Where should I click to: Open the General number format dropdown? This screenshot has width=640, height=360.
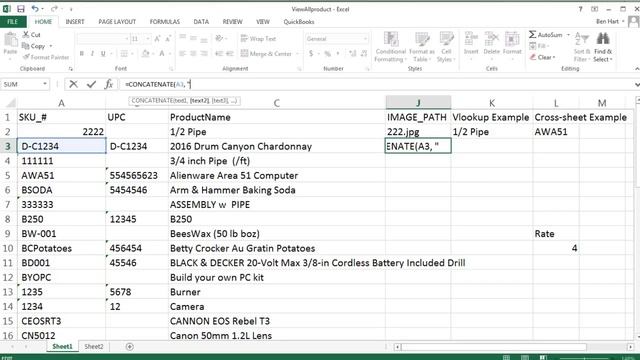click(365, 39)
